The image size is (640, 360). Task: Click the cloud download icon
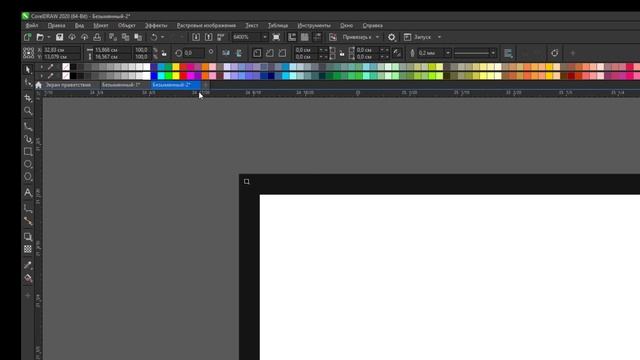[72, 37]
